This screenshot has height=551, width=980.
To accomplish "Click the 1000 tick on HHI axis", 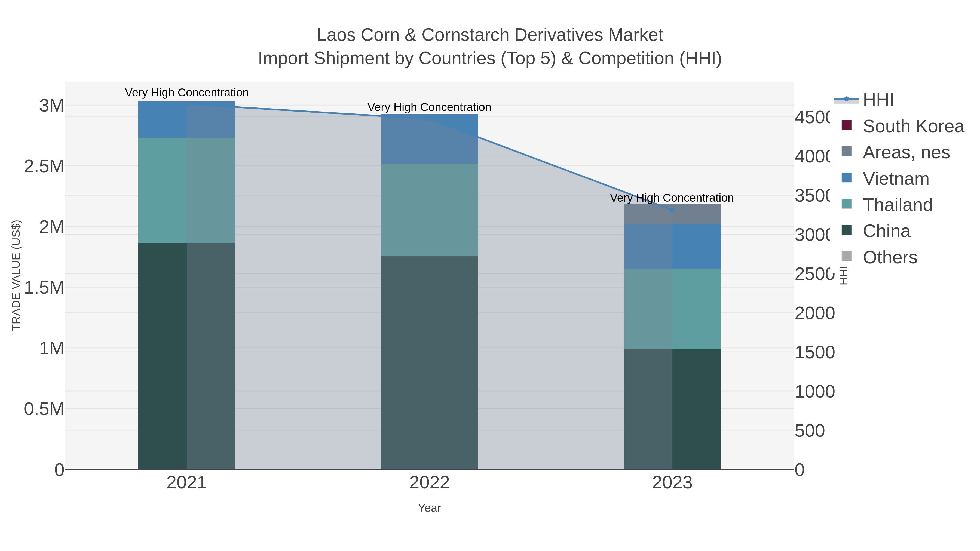I will [x=815, y=392].
